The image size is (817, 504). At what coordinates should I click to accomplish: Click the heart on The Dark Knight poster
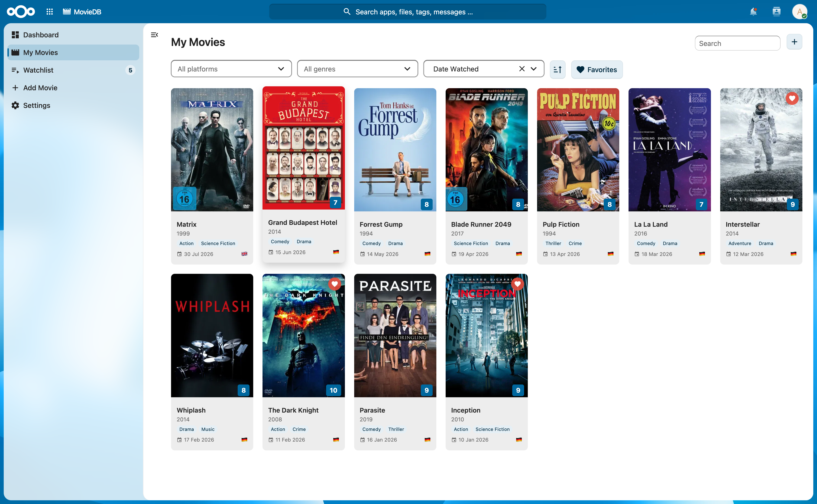(x=334, y=284)
